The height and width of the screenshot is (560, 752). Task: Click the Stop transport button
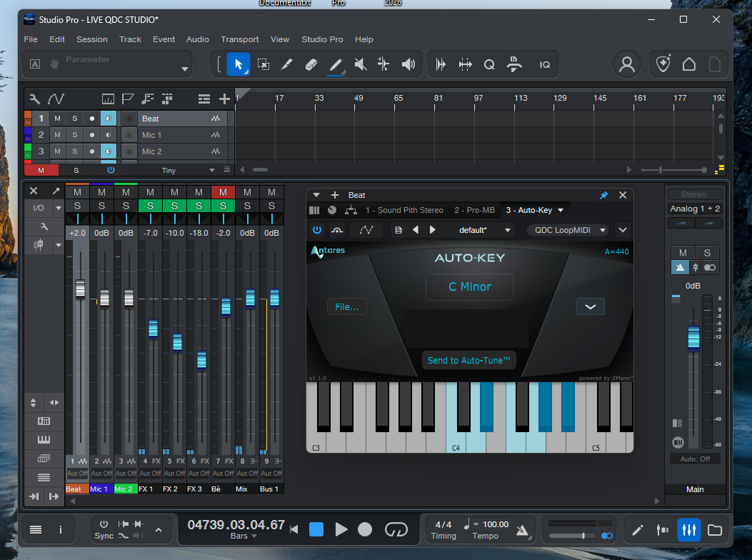pos(316,529)
